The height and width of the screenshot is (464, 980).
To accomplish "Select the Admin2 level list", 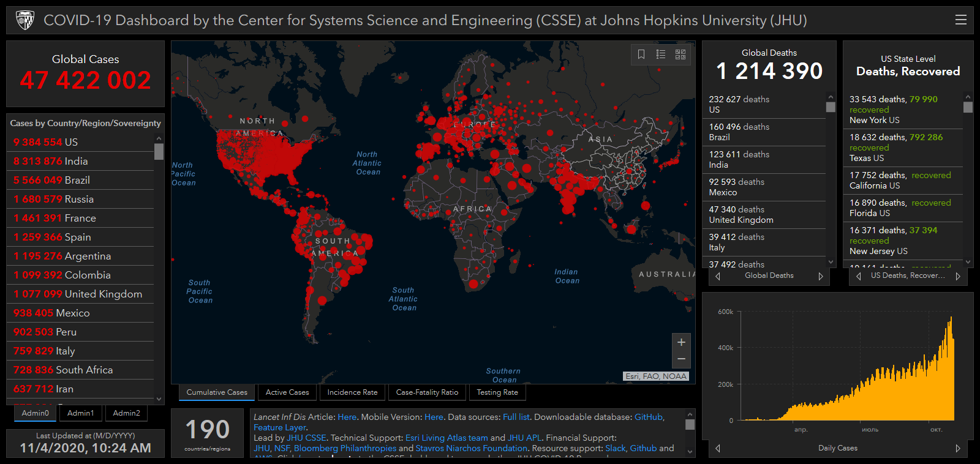I will pos(126,413).
